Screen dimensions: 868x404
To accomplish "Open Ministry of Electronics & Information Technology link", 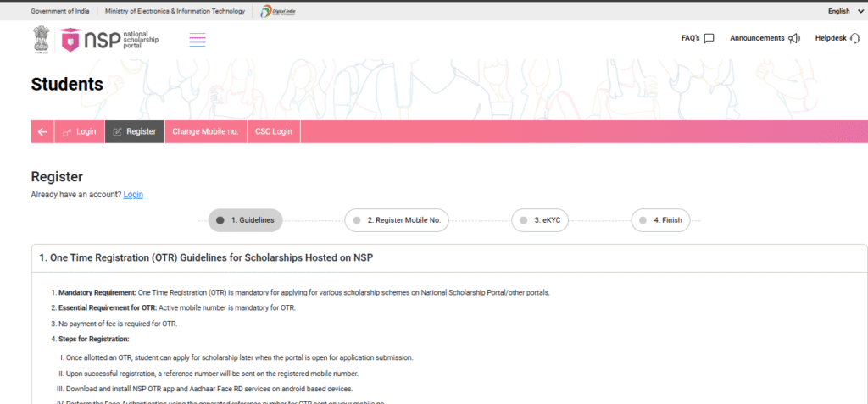I will tap(175, 11).
